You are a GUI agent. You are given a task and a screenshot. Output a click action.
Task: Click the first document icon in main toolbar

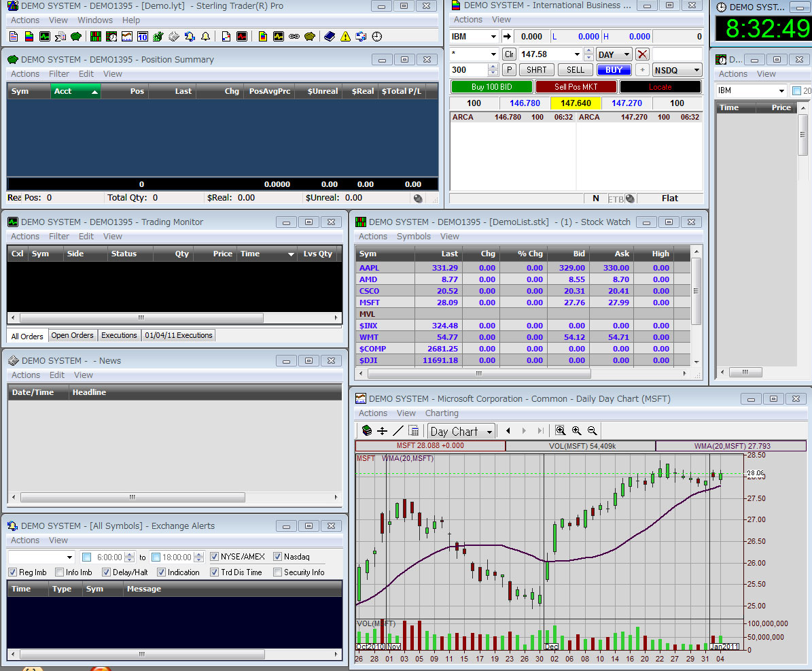pyautogui.click(x=14, y=36)
